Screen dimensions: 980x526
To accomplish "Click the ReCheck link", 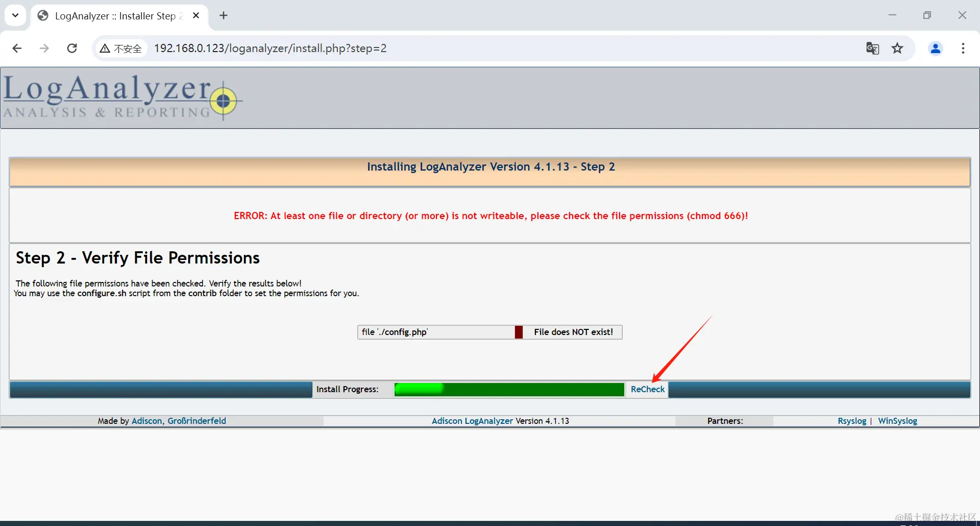I will 647,389.
